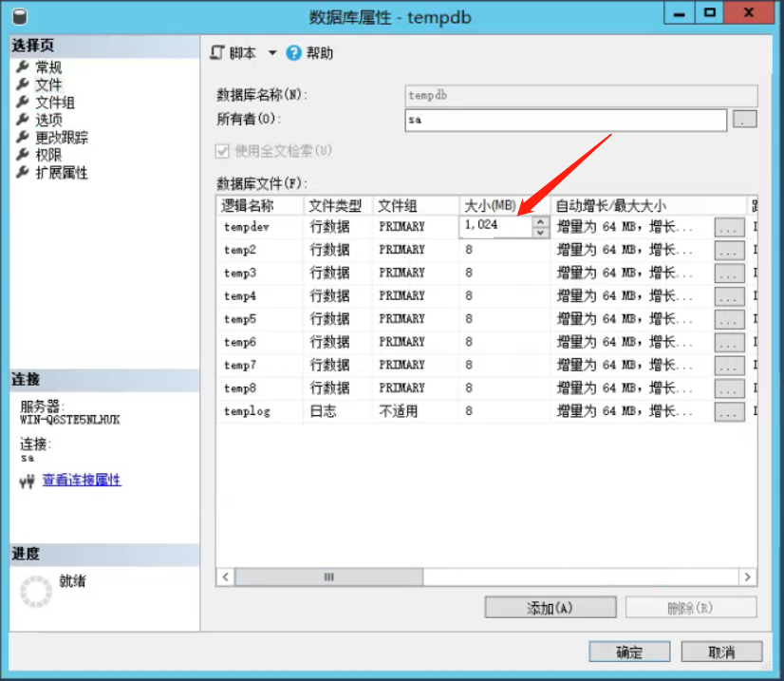Image resolution: width=784 pixels, height=681 pixels.
Task: Close the database properties window
Action: [x=749, y=12]
